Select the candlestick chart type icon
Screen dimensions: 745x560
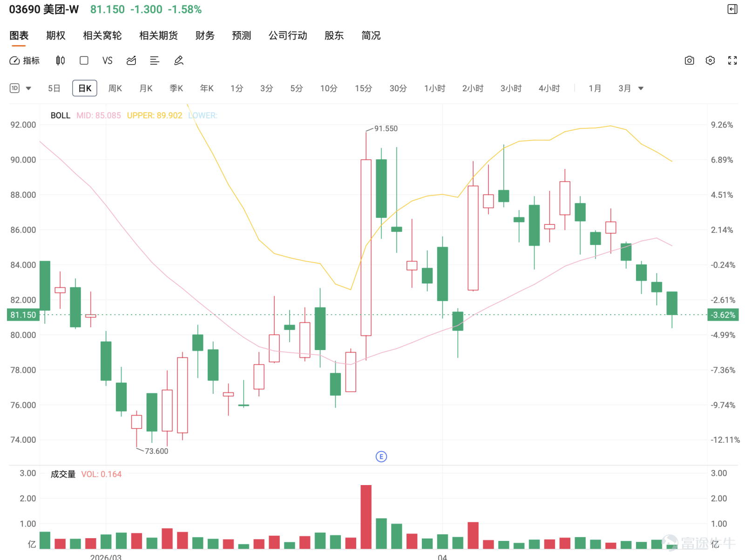click(61, 61)
